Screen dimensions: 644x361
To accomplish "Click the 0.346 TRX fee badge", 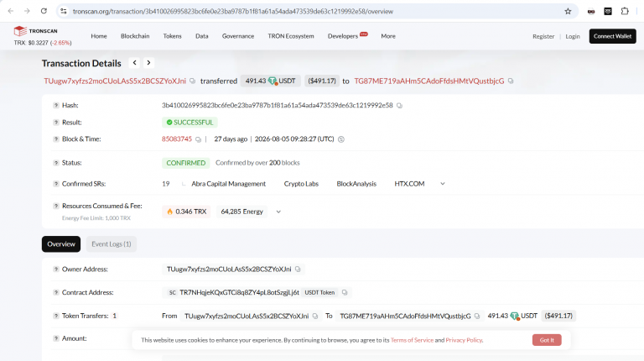I will pyautogui.click(x=186, y=212).
